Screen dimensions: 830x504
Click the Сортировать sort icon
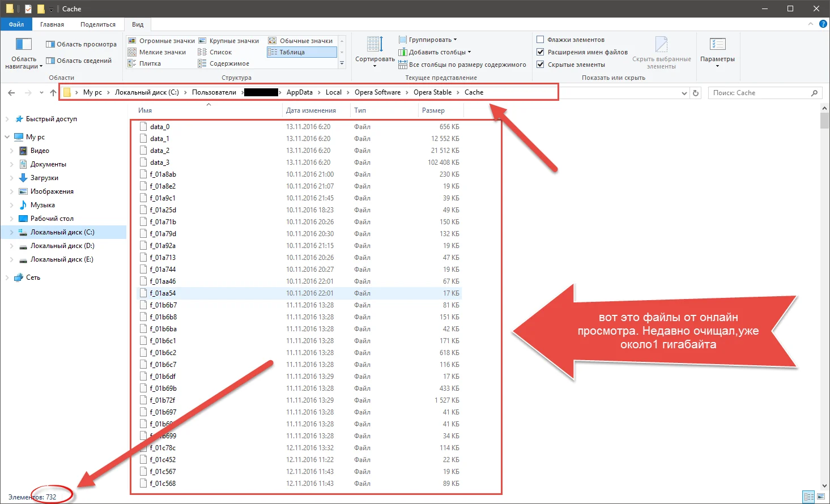pyautogui.click(x=374, y=45)
